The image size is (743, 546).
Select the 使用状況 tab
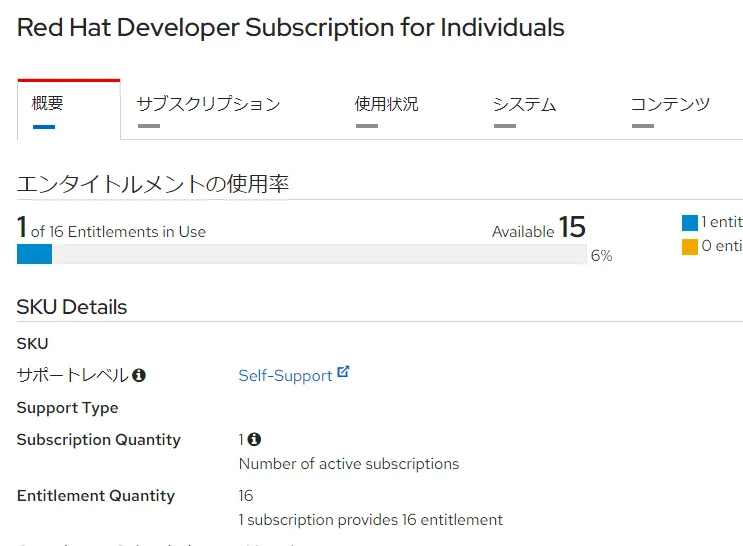(x=386, y=104)
